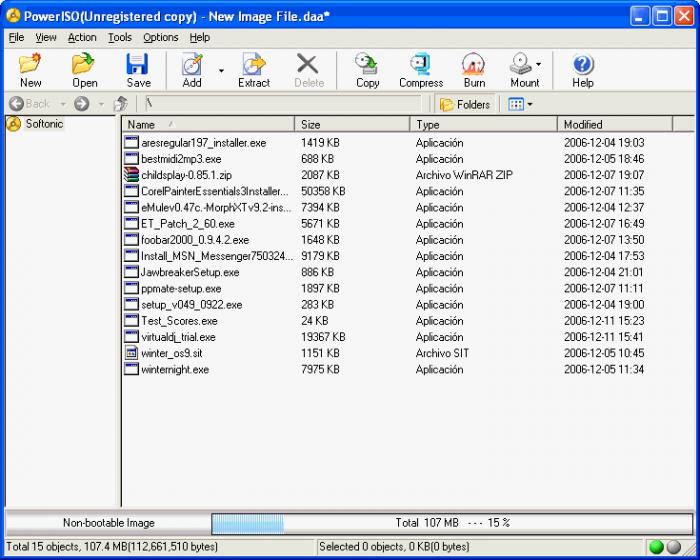Click the Non-bootable Image status label
This screenshot has width=700, height=560.
pos(108,522)
